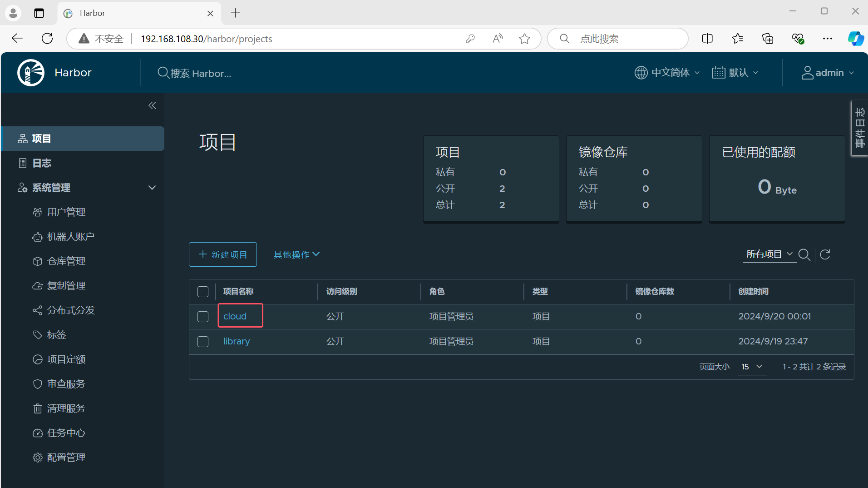Click the not-secure warning icon
The height and width of the screenshot is (488, 868).
click(84, 39)
